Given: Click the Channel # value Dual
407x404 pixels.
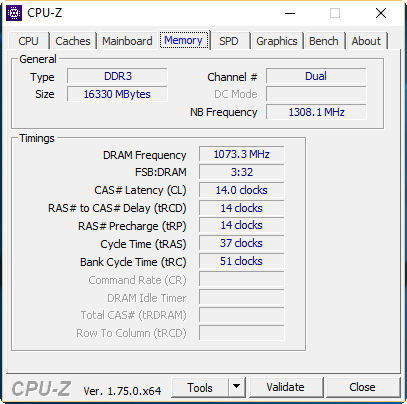Looking at the screenshot, I should [316, 76].
